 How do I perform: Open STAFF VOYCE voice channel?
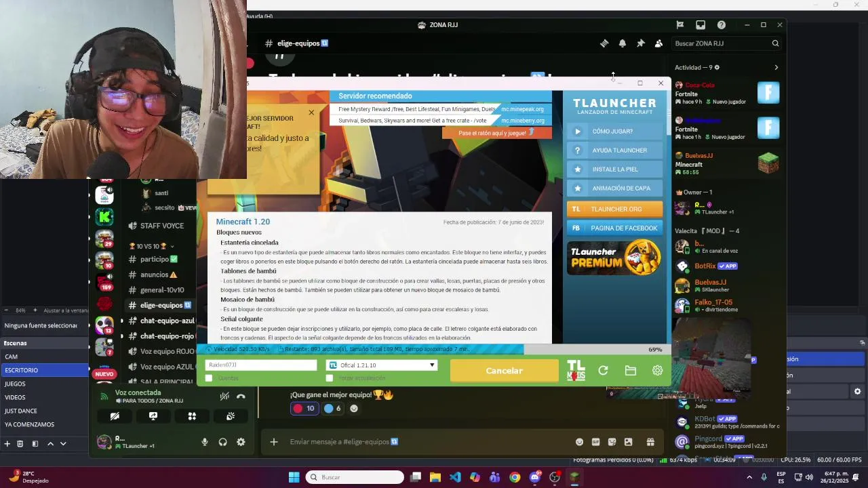point(156,226)
